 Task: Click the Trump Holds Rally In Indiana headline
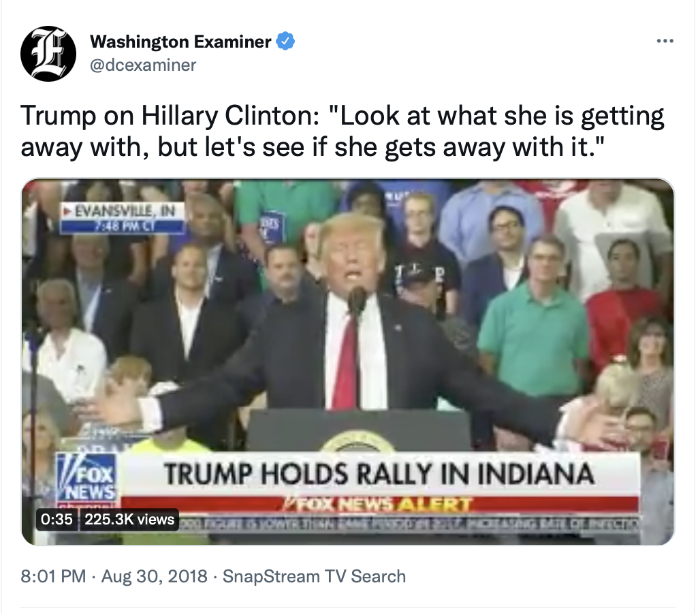pyautogui.click(x=379, y=474)
